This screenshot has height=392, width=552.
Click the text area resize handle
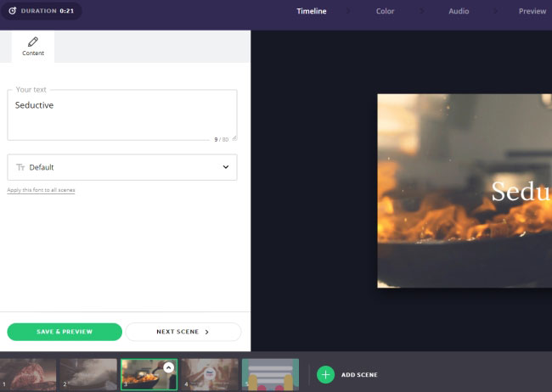234,138
